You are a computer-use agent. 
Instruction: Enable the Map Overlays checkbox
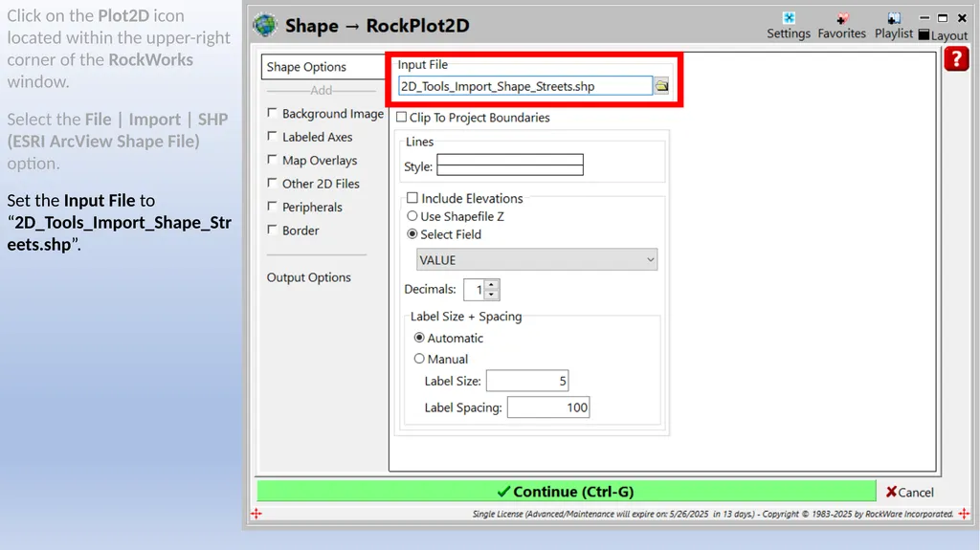coord(272,160)
